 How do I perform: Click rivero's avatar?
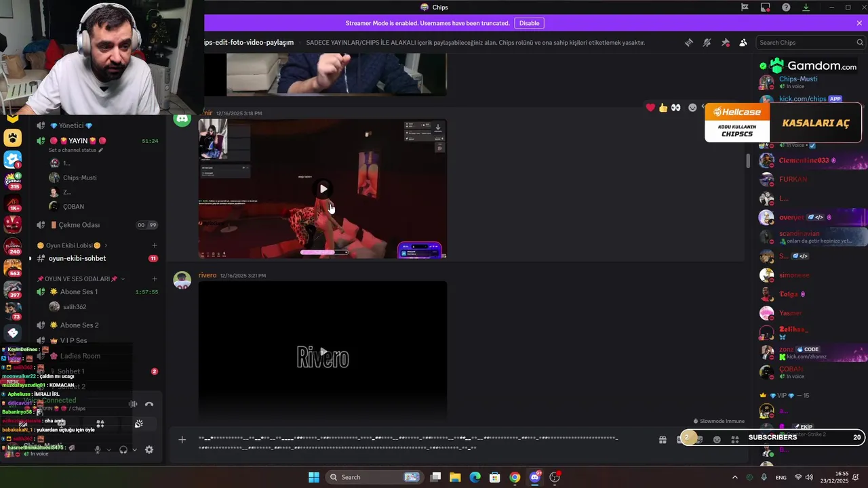pyautogui.click(x=182, y=280)
